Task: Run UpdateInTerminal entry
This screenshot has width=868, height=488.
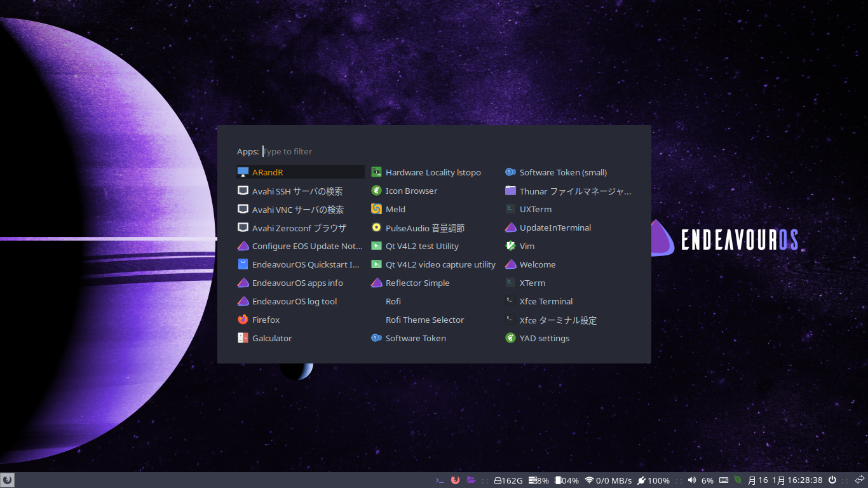Action: (568, 227)
